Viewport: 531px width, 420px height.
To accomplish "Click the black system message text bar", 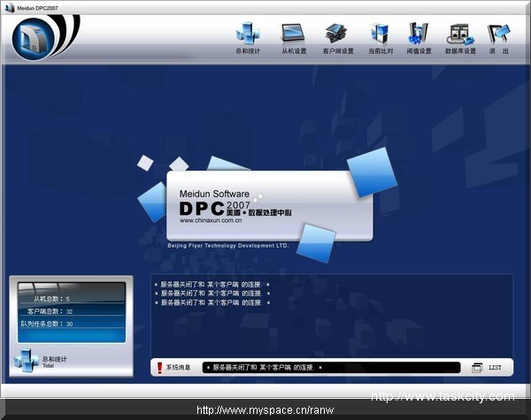I will [332, 367].
